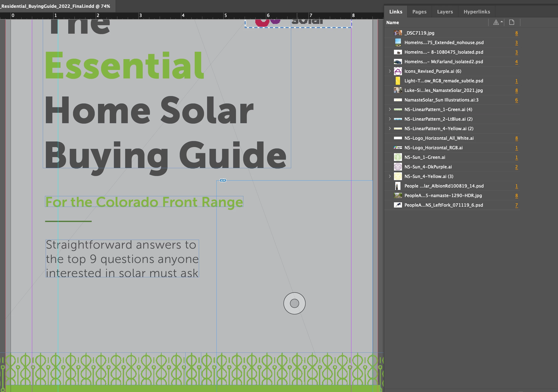Sort links by status warning column
The width and height of the screenshot is (558, 392).
[496, 22]
